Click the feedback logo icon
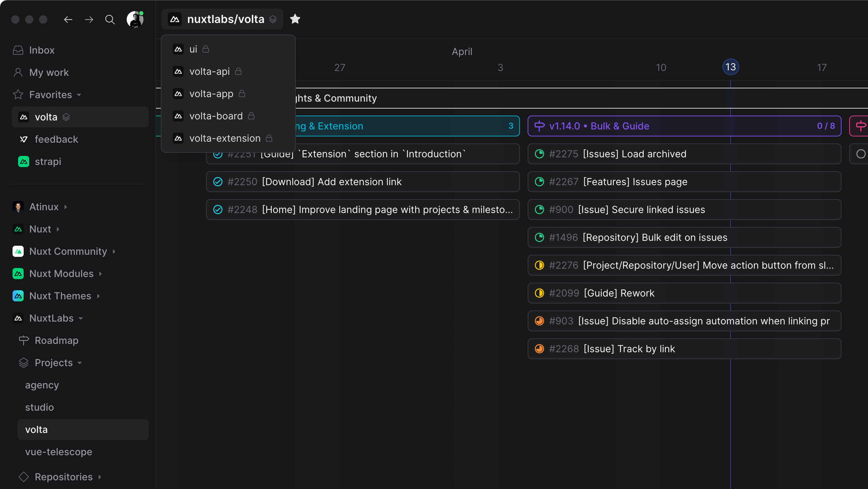 [24, 139]
